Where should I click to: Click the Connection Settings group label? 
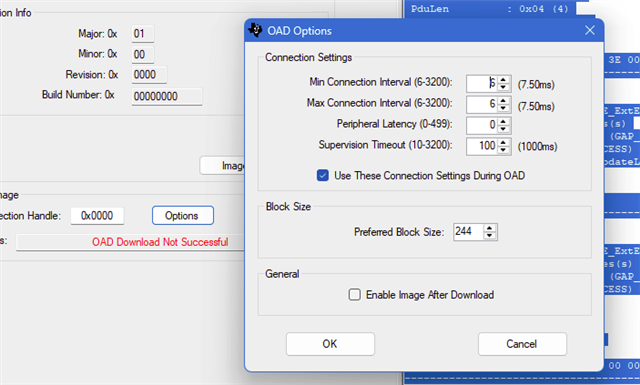309,57
